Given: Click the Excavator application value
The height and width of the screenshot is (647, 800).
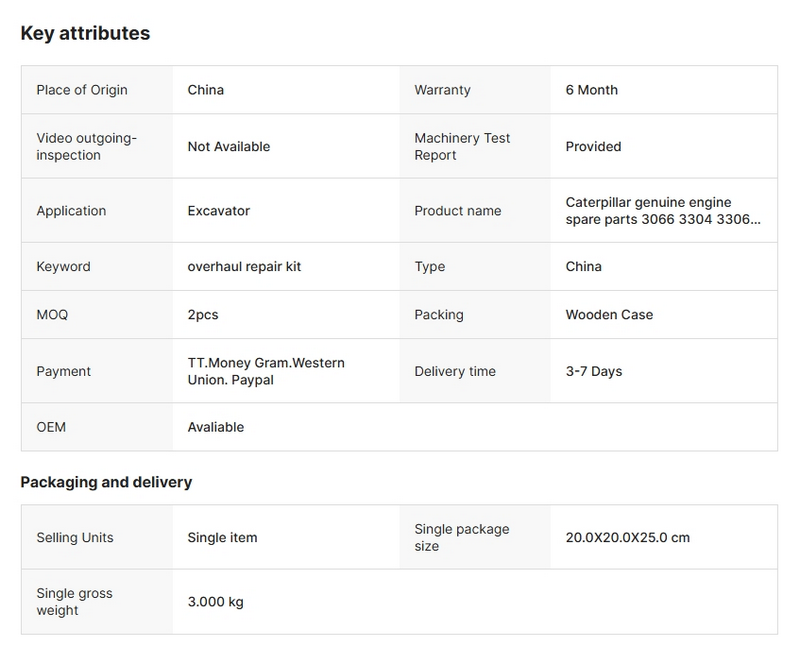Looking at the screenshot, I should [219, 211].
